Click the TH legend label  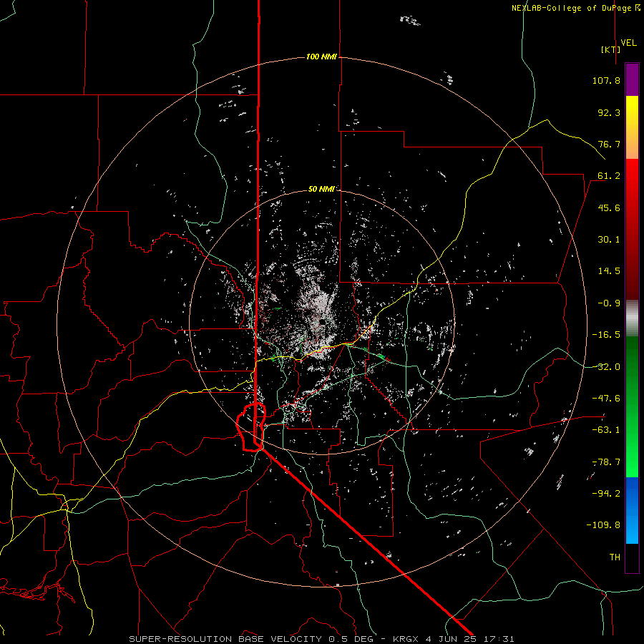click(x=615, y=557)
